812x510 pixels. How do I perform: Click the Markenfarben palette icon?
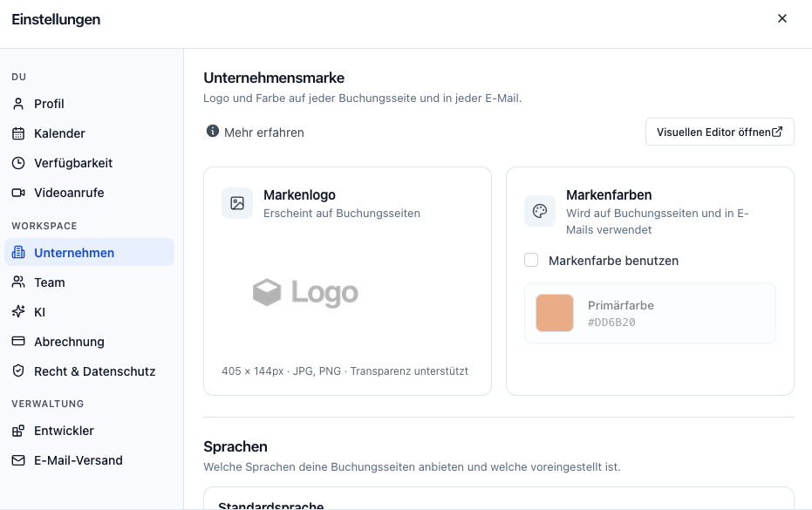540,211
